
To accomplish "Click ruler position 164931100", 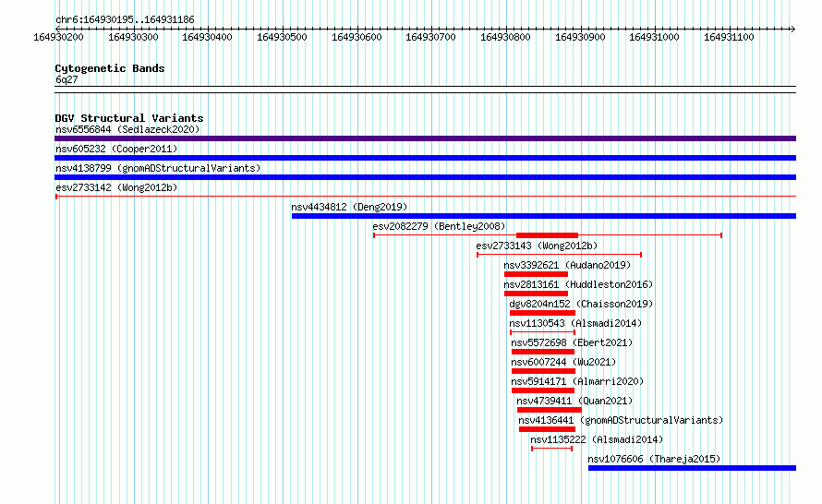I will 729,37.
